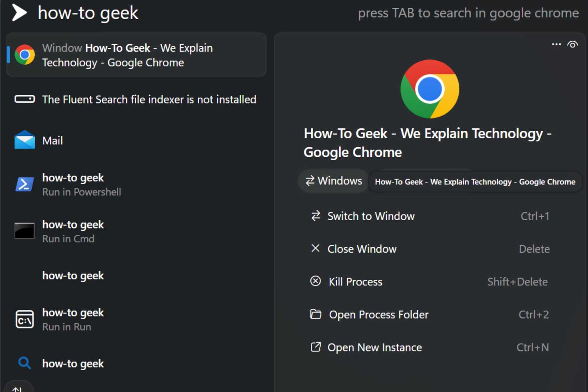Click the preview title How-To Geek heading
588x392 pixels.
tap(428, 143)
